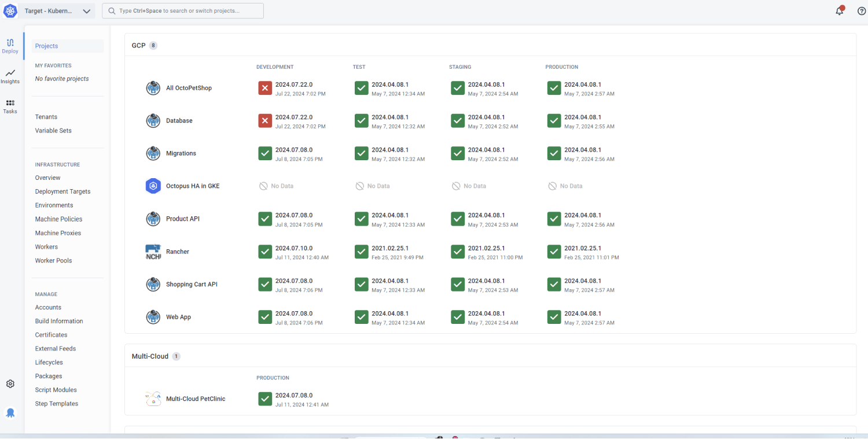Open the Target space switcher dropdown
Image resolution: width=868 pixels, height=439 pixels.
point(56,10)
